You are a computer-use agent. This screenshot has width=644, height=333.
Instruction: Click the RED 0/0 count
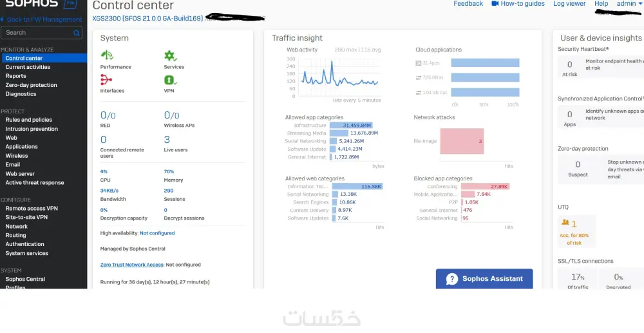pyautogui.click(x=108, y=115)
